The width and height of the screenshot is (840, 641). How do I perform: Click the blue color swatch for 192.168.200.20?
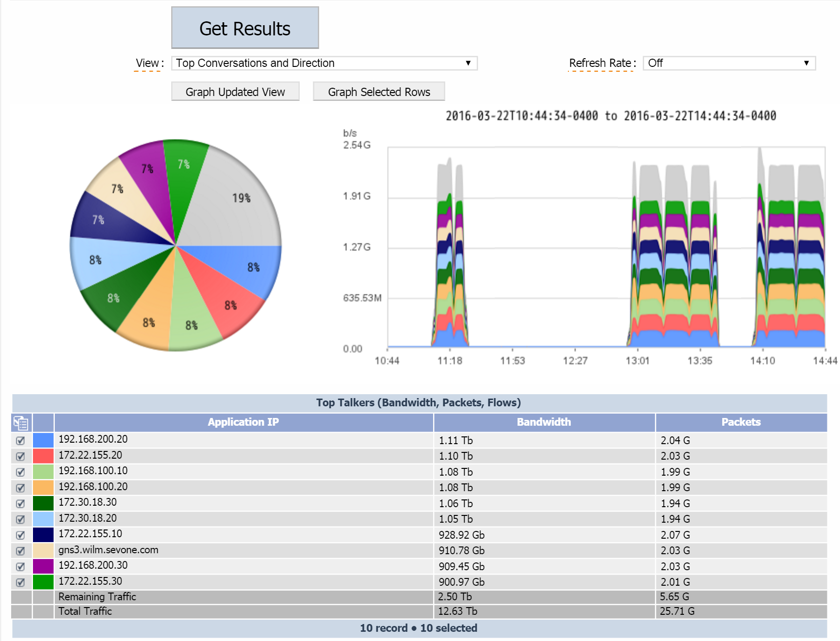point(43,440)
